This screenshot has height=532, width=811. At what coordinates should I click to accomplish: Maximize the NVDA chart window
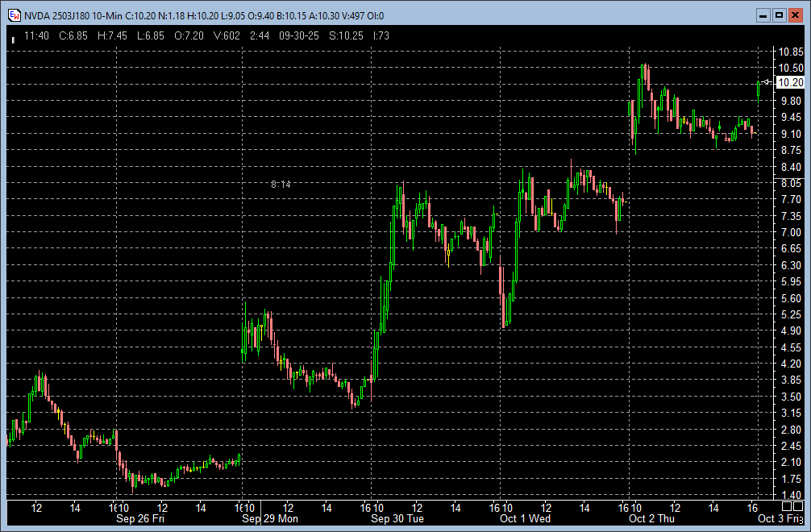tap(779, 15)
